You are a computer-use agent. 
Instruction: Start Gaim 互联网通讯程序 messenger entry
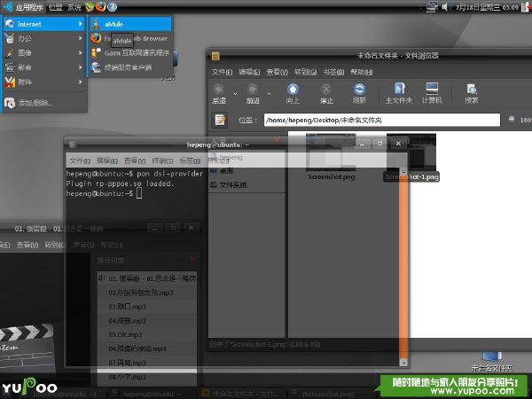point(130,53)
